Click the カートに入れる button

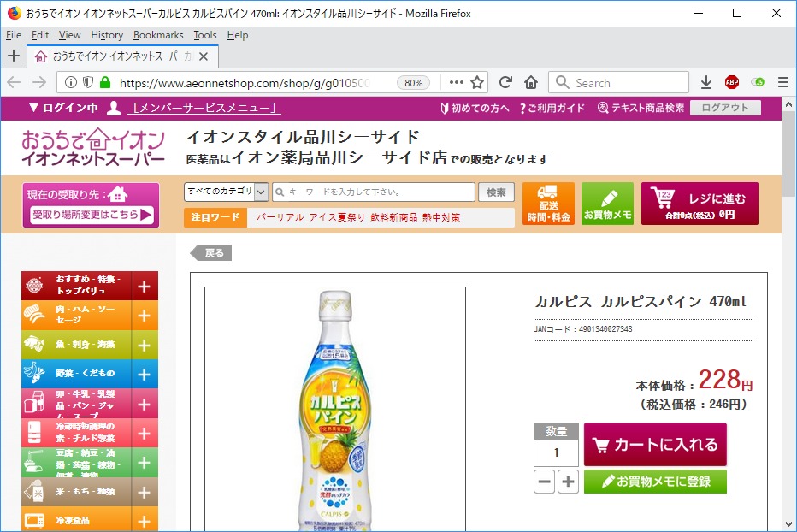[655, 445]
